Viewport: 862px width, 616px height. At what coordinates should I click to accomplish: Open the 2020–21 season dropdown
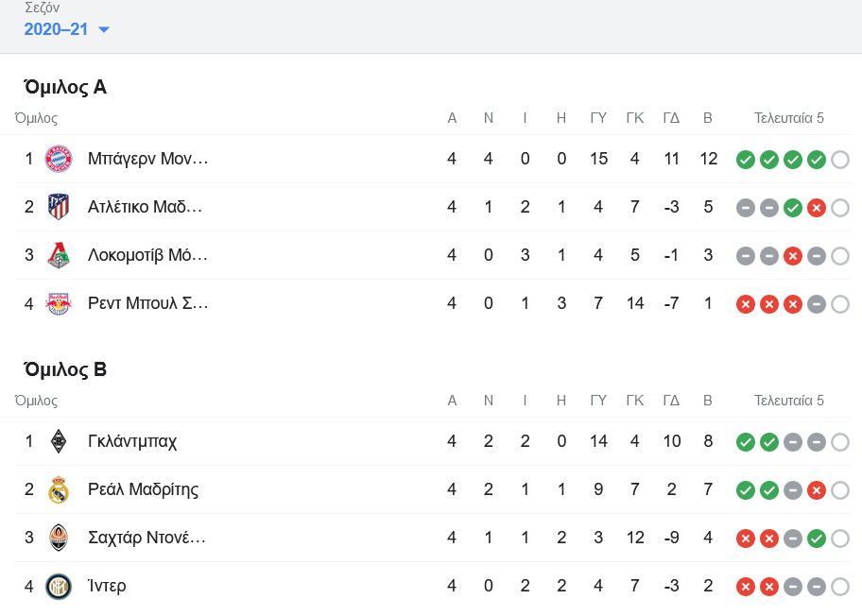(67, 29)
